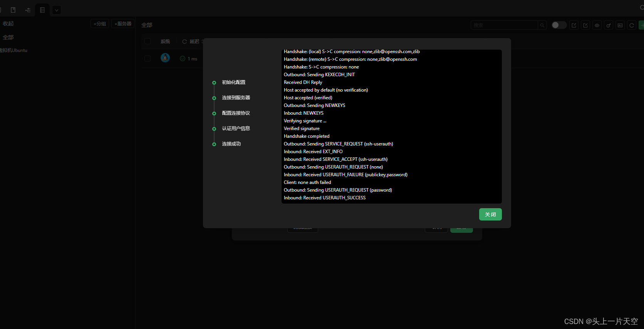This screenshot has height=329, width=644.
Task: Click log line 'Inbound: Received USERAUTH_SUCCESS'
Action: pyautogui.click(x=325, y=198)
